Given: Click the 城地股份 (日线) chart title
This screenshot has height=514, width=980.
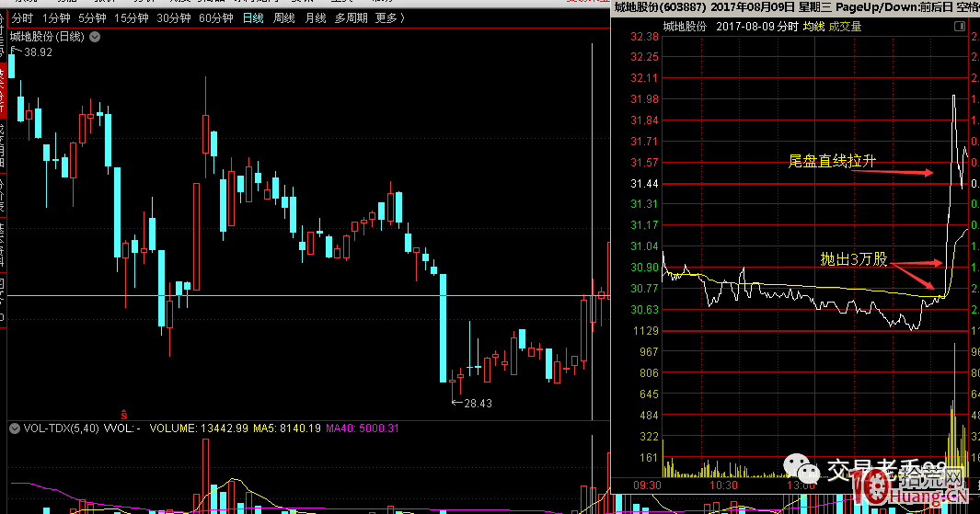Looking at the screenshot, I should point(47,37).
